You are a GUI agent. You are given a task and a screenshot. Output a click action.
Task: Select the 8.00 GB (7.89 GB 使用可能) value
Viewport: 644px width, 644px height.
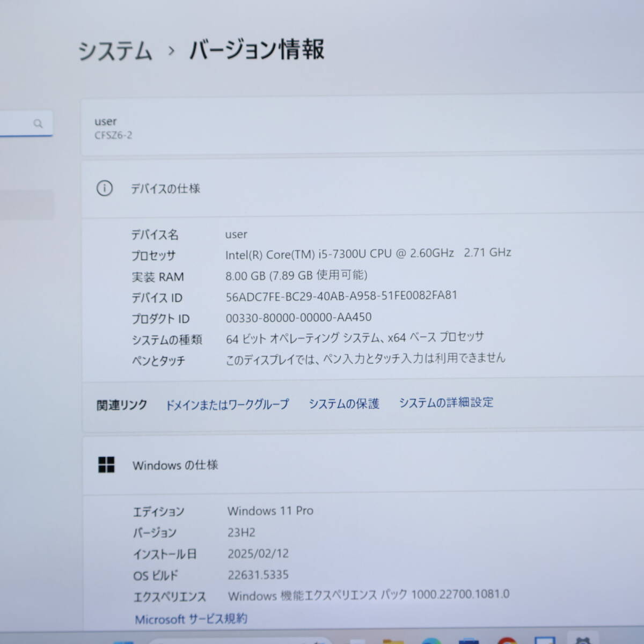[x=296, y=275]
